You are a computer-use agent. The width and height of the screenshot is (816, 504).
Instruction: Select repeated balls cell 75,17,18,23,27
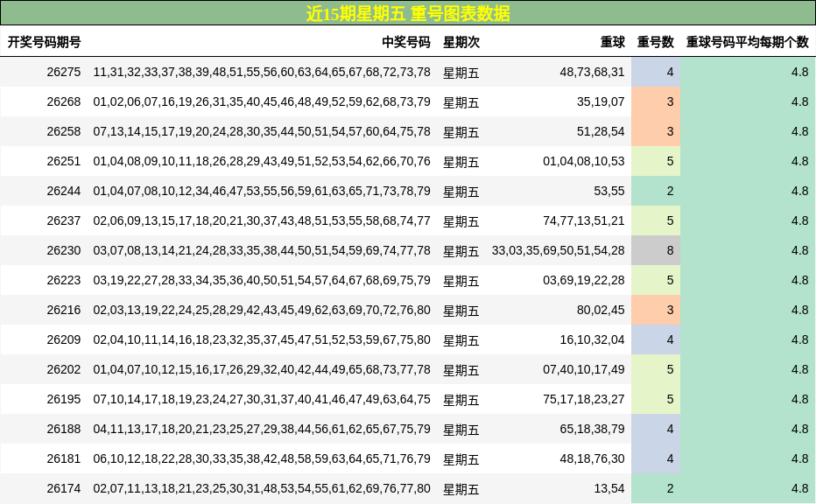tap(584, 399)
